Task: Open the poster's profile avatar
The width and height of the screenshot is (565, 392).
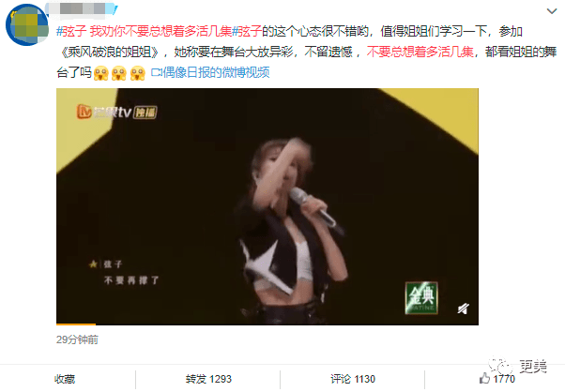Action: coord(27,25)
